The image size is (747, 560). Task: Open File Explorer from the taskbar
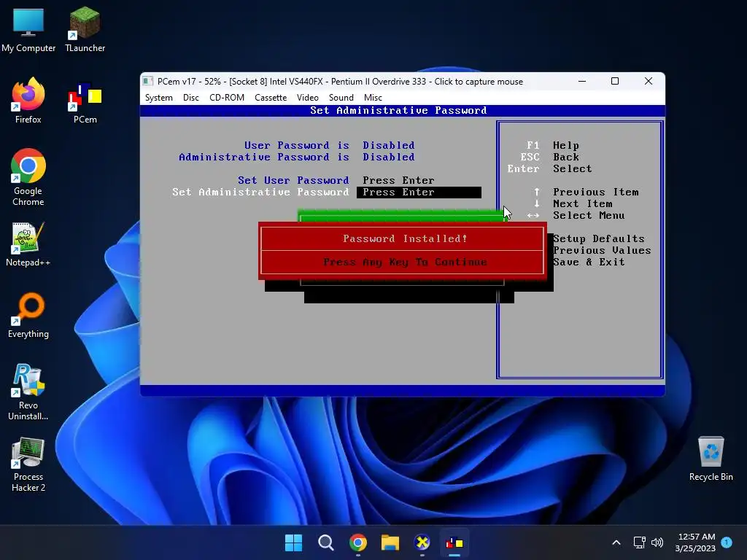(390, 542)
